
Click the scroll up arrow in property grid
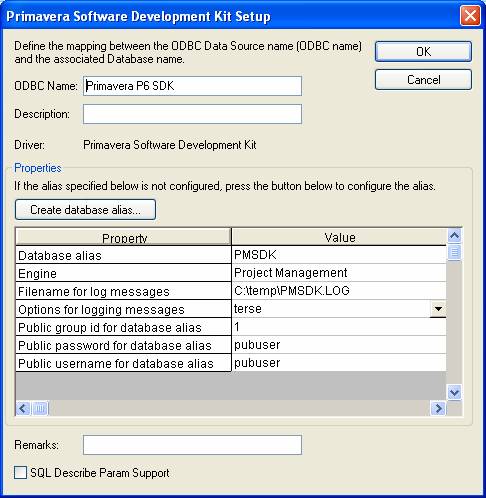[x=454, y=236]
